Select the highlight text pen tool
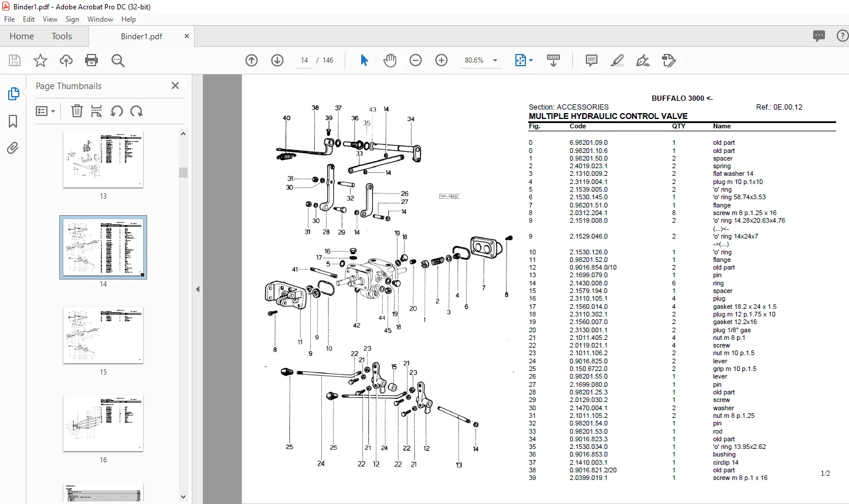 pos(617,60)
